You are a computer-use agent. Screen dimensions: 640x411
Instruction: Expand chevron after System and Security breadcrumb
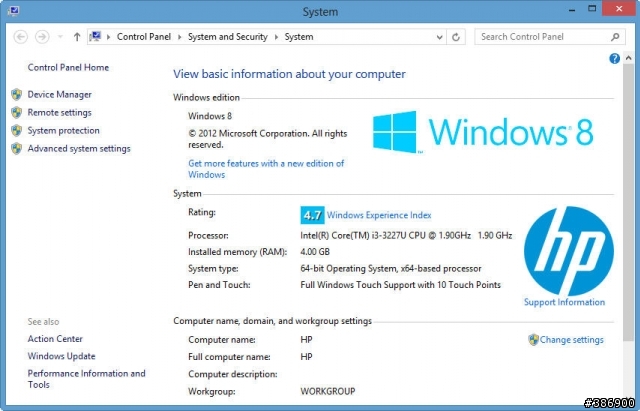pyautogui.click(x=276, y=37)
